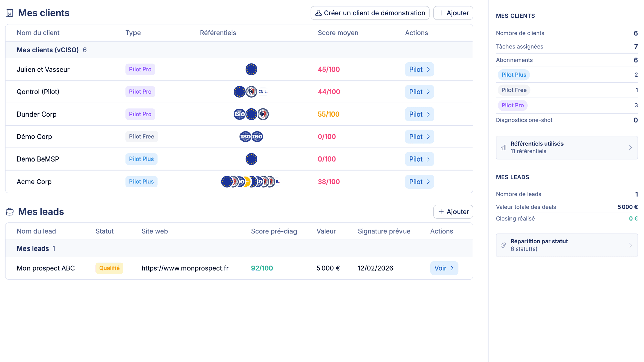Viewport: 644px width, 362px height.
Task: Click the bar chart icon in Référentiels utilisés
Action: click(x=503, y=148)
